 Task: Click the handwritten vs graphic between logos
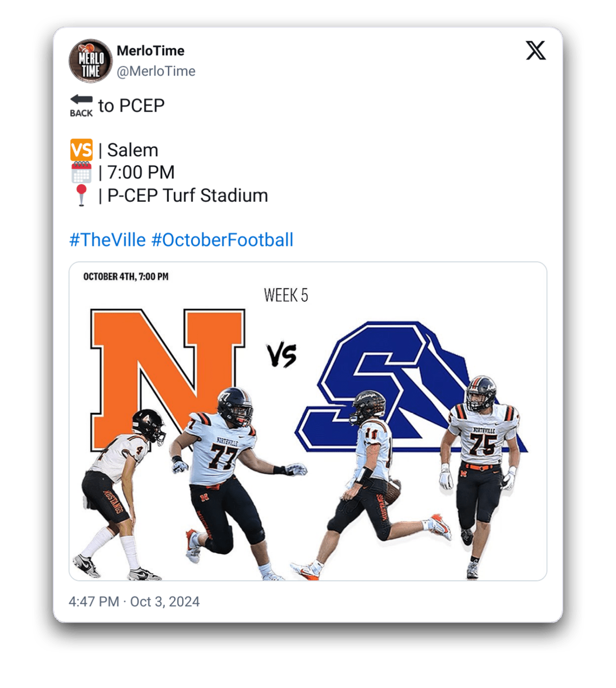point(282,356)
